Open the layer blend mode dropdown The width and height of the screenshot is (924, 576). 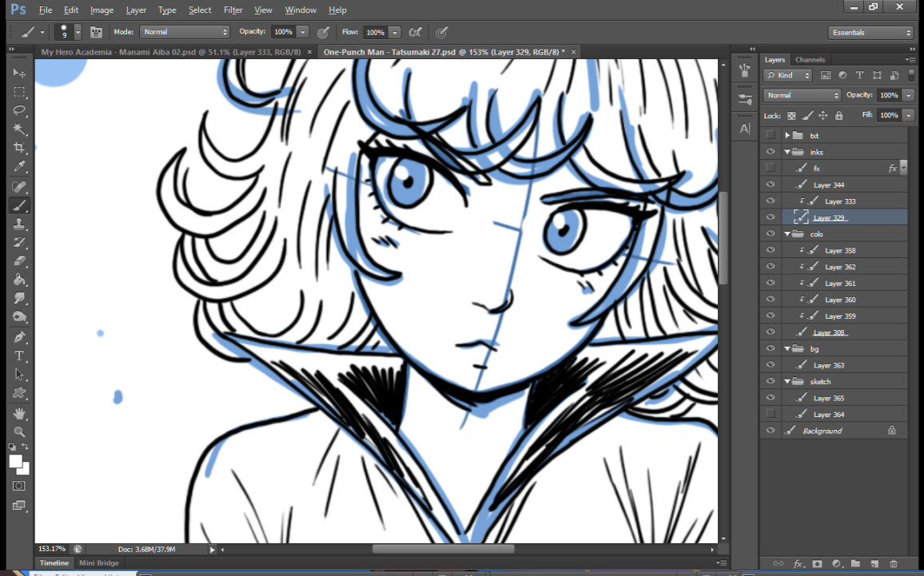click(x=802, y=95)
